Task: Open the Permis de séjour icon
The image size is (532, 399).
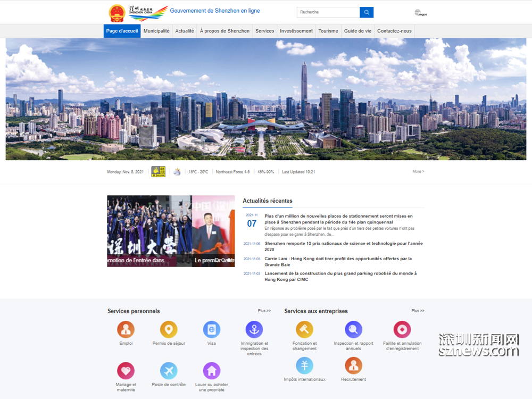Action: [x=169, y=329]
